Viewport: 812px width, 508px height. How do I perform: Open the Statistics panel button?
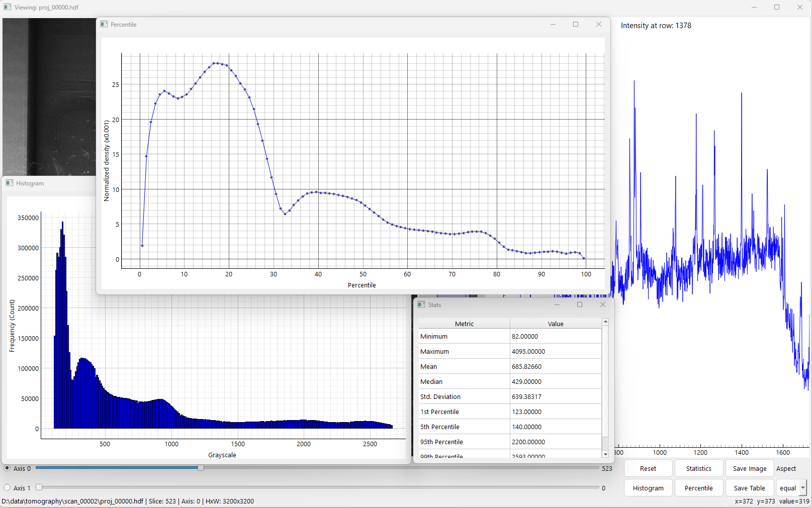(698, 468)
